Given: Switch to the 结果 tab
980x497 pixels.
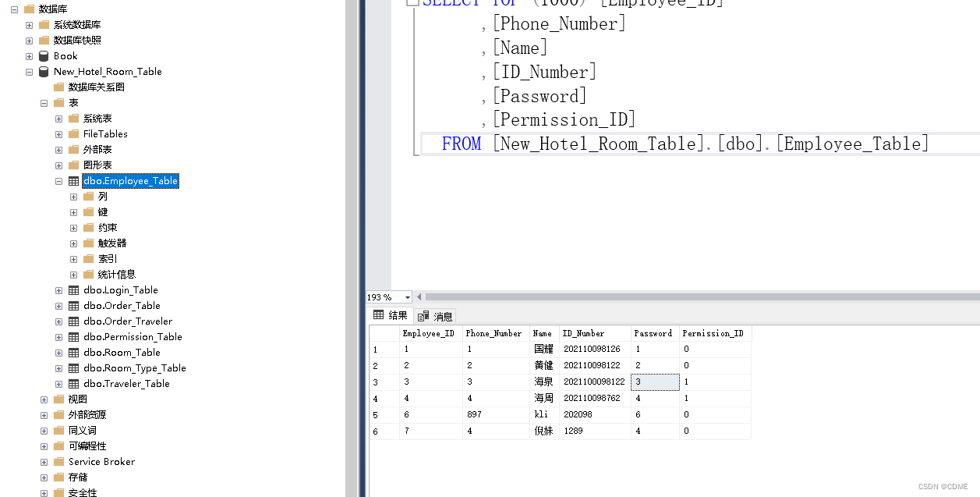Looking at the screenshot, I should (x=391, y=316).
